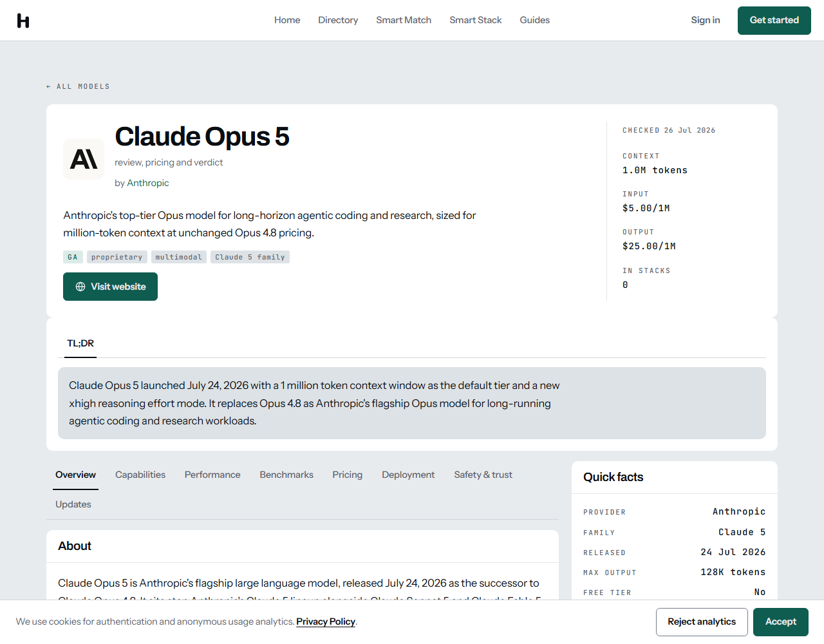
Task: Click the In Stacks count 0
Action: tap(625, 285)
